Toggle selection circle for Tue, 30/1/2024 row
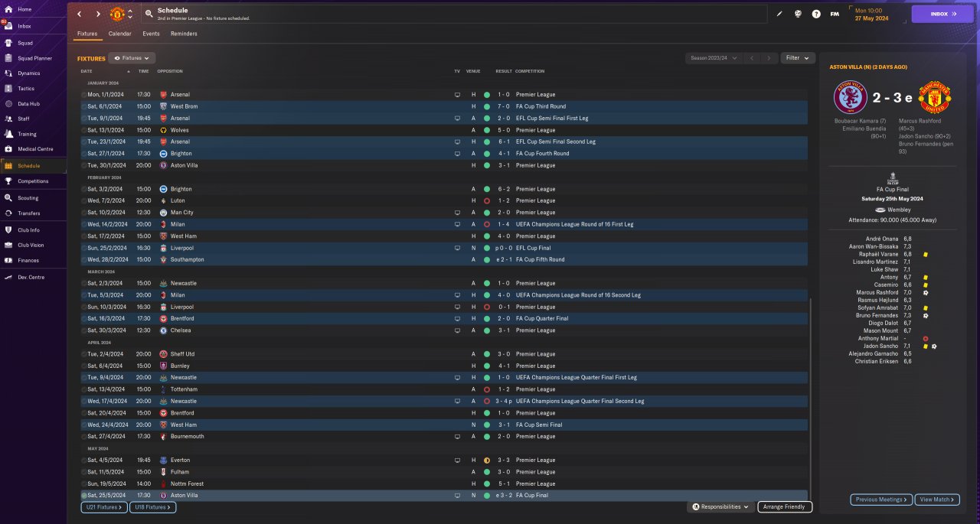Viewport: 980px width, 524px height. pos(83,165)
